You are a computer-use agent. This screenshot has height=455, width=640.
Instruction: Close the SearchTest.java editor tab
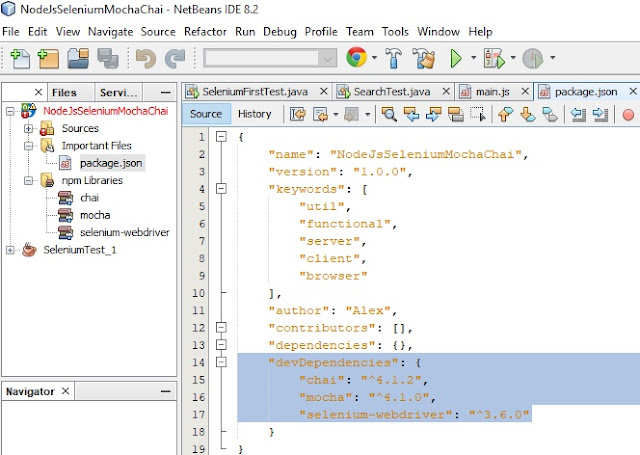446,91
